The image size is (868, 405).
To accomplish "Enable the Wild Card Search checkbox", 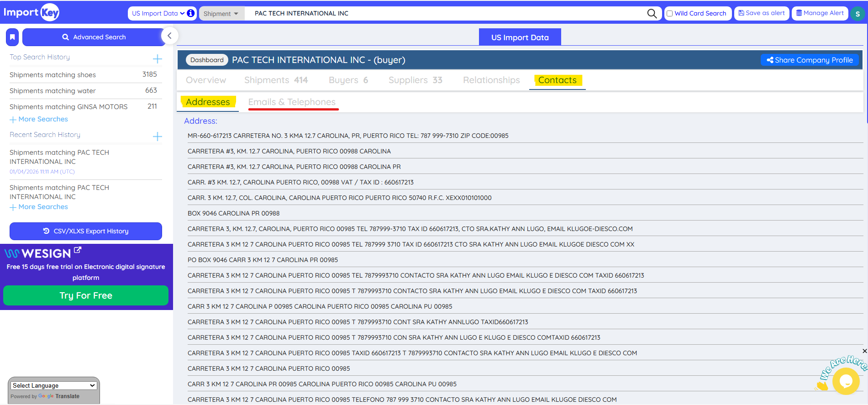I will pyautogui.click(x=670, y=14).
